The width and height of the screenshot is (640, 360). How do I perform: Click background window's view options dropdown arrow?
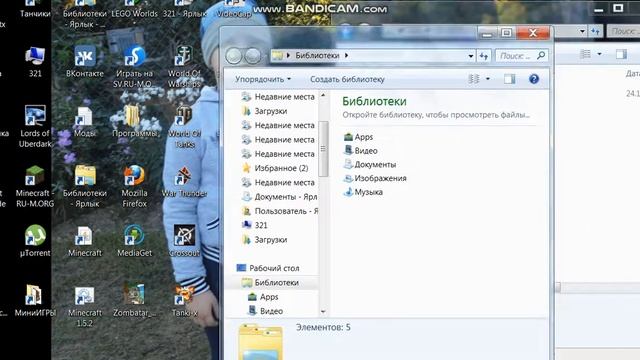tap(599, 54)
